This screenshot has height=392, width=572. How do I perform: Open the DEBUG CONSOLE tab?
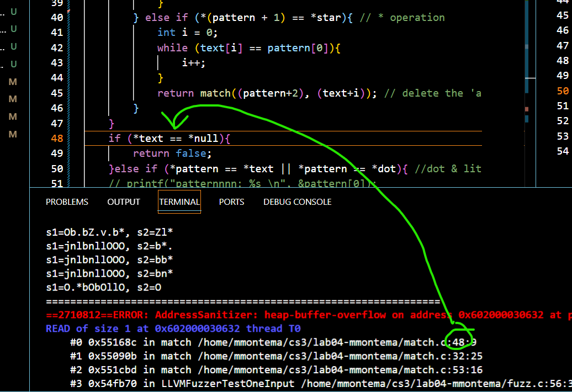tap(297, 202)
